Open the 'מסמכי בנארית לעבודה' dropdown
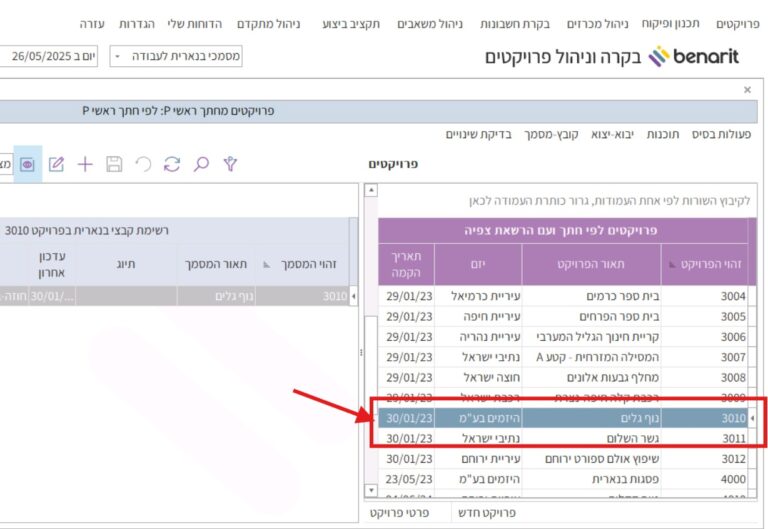The height and width of the screenshot is (529, 768). pyautogui.click(x=175, y=57)
